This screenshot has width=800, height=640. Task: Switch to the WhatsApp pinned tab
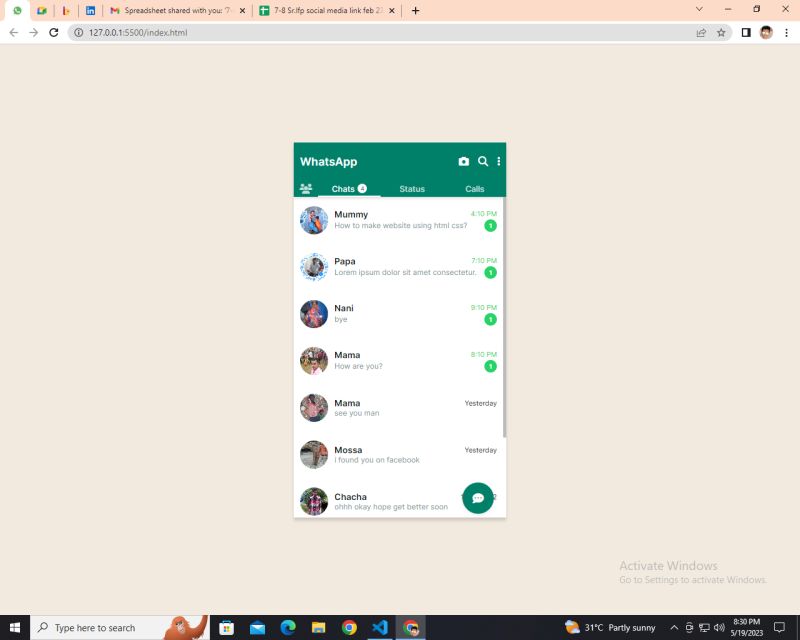[17, 10]
